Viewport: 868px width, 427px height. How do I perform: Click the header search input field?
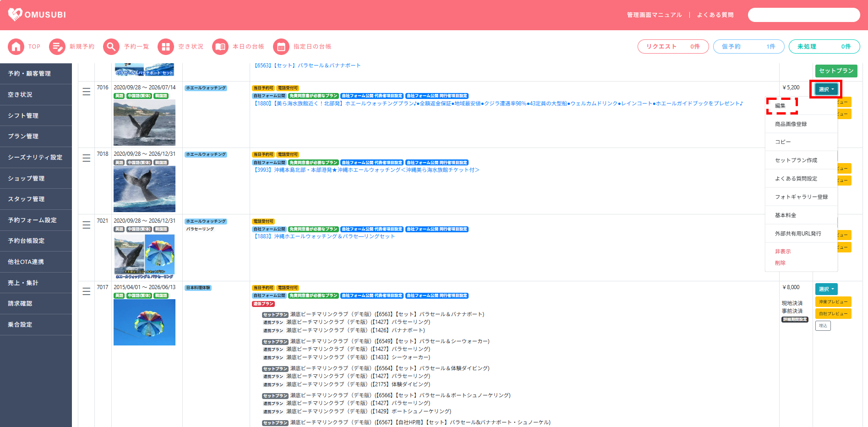(803, 15)
